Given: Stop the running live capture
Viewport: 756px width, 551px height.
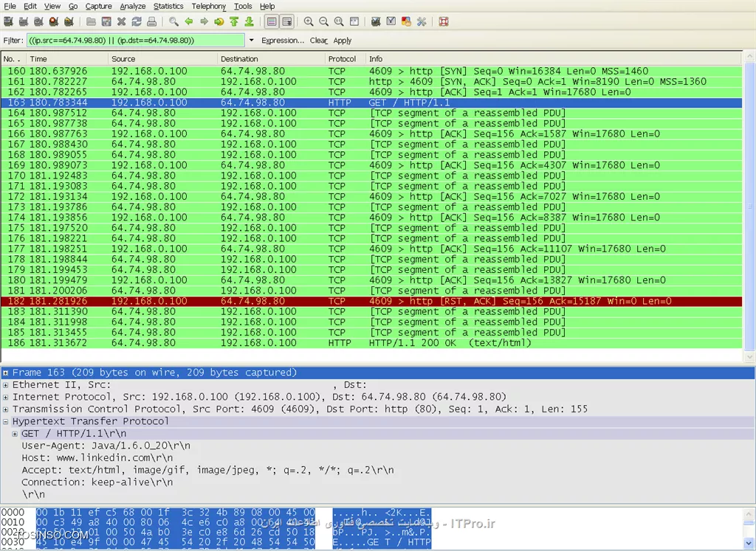Looking at the screenshot, I should click(x=54, y=21).
